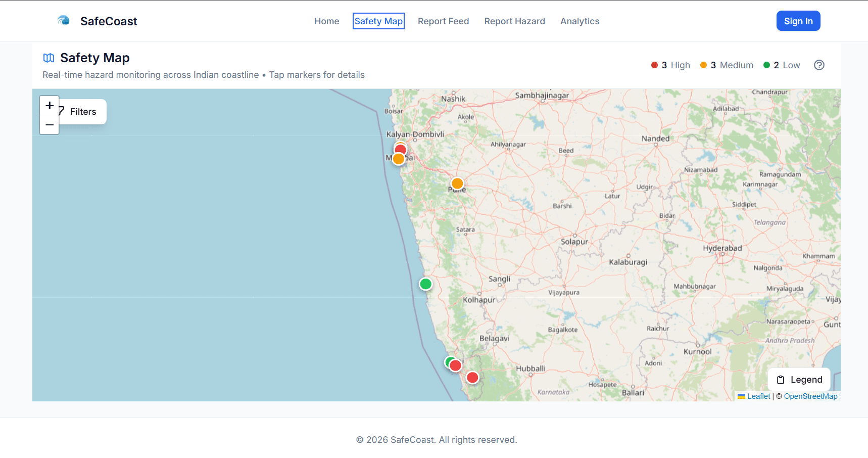Viewport: 868px width, 458px height.
Task: Click the Safety Map book icon
Action: click(49, 58)
